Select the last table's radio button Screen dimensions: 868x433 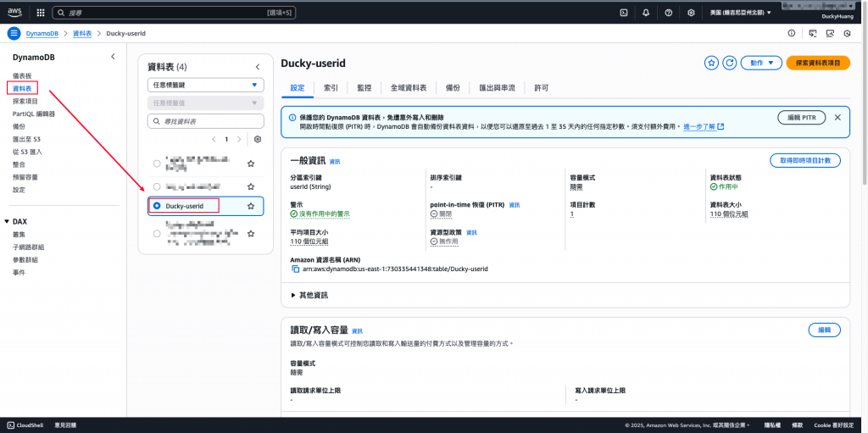tap(157, 234)
